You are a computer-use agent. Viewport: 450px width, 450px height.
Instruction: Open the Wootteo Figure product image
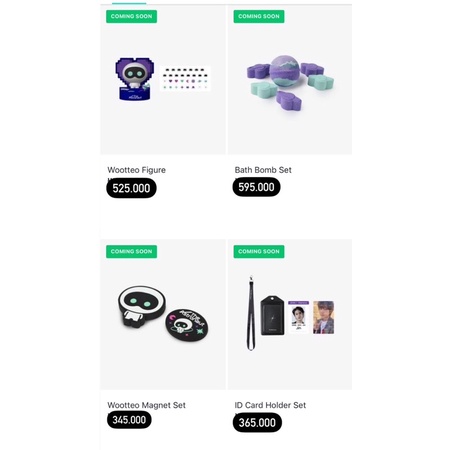[x=163, y=80]
